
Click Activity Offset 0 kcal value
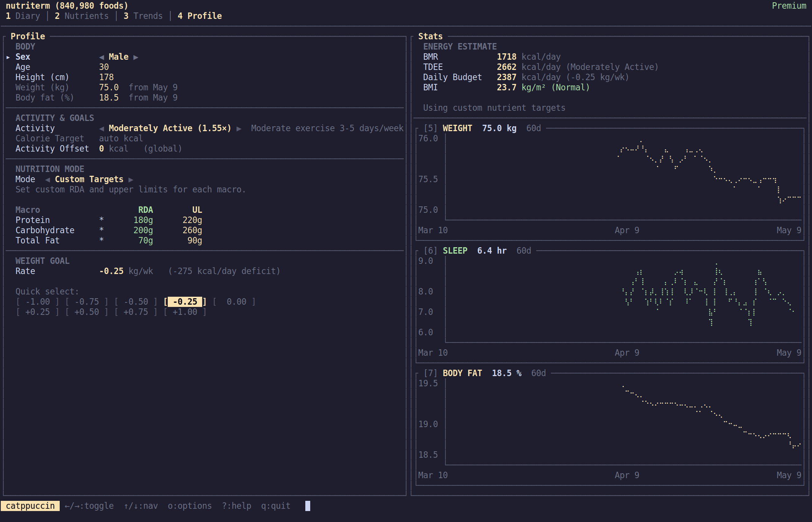113,149
